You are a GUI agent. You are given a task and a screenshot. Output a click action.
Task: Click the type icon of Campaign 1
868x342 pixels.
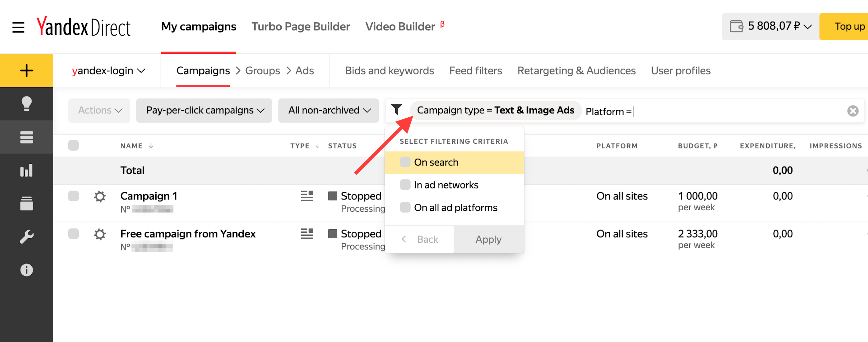(307, 196)
